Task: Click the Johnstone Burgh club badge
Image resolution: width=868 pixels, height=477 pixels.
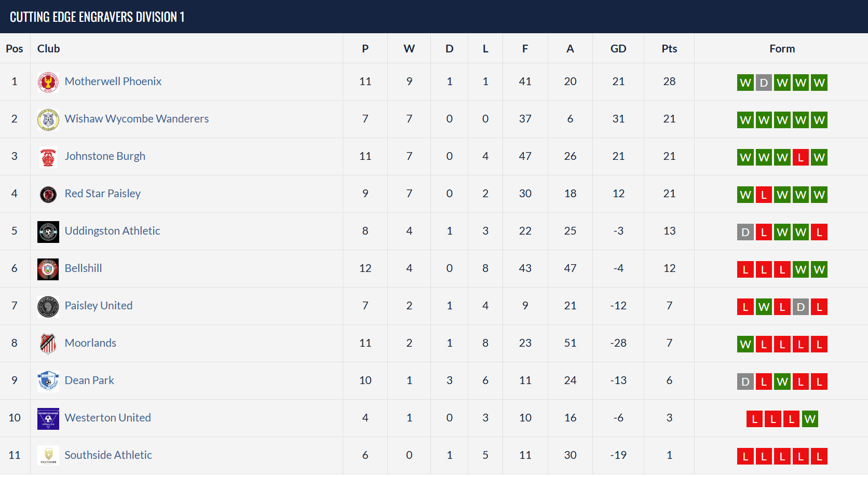Action: point(48,157)
